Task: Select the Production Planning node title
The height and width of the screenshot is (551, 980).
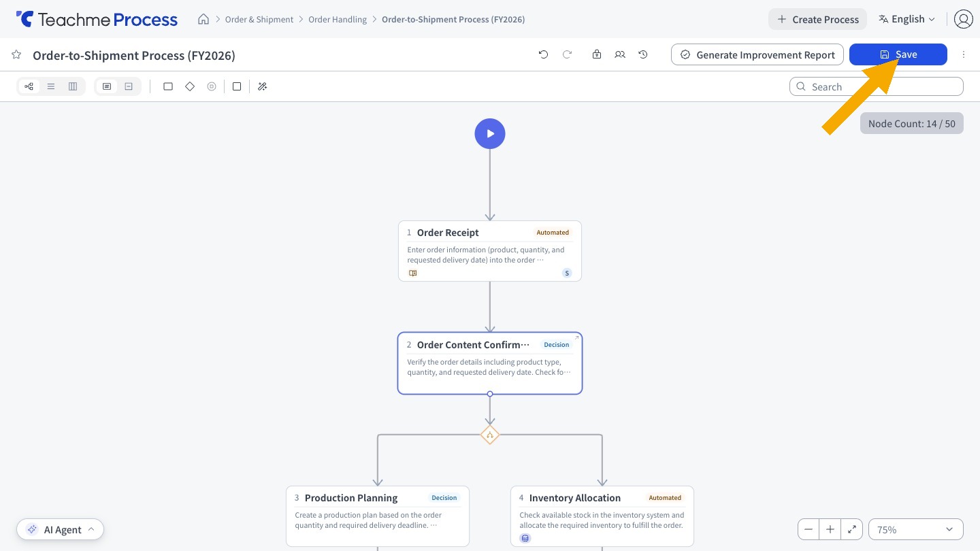Action: point(351,498)
